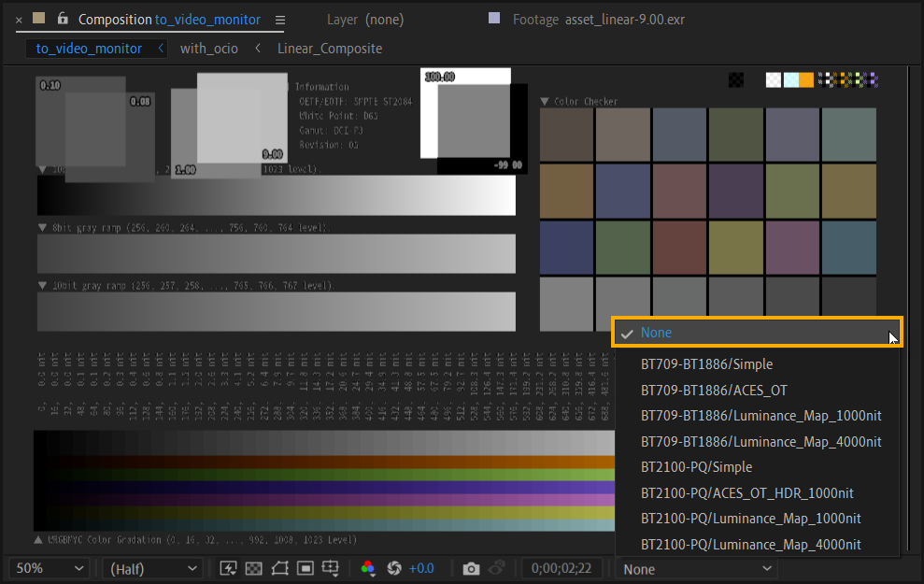
Task: Click the Color Checker label in viewer
Action: 585,101
